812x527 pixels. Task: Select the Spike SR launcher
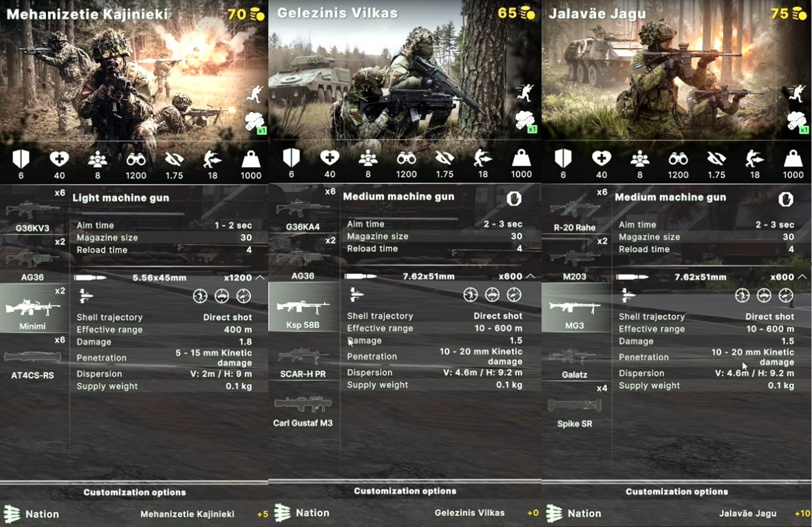point(577,407)
